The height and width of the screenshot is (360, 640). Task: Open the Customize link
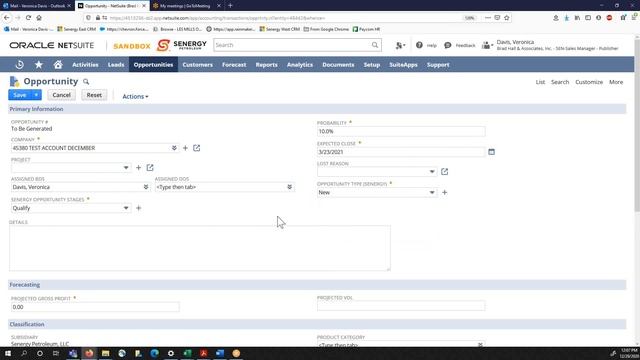[x=589, y=82]
